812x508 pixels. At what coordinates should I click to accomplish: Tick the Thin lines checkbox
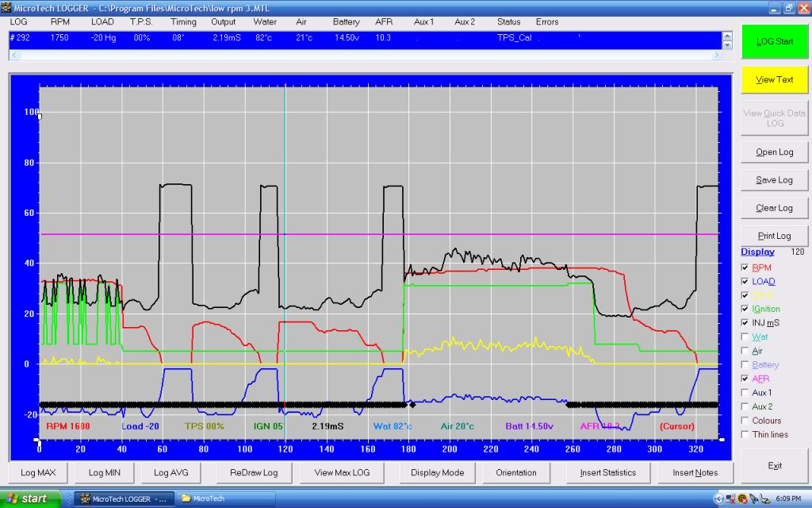click(x=745, y=435)
